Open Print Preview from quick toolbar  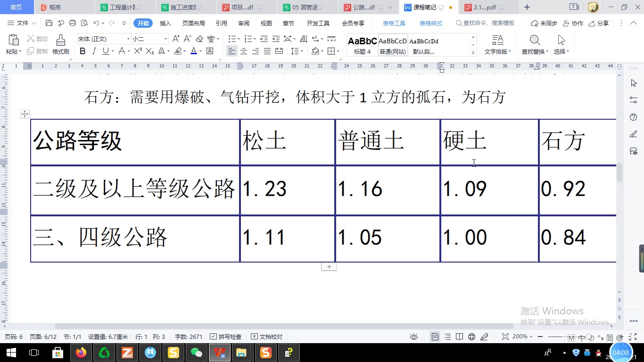click(x=84, y=23)
